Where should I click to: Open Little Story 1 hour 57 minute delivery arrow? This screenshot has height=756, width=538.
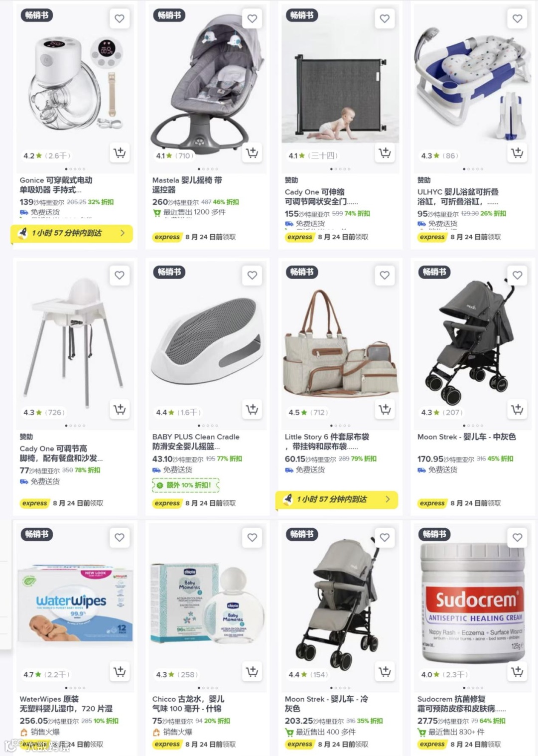click(x=388, y=499)
